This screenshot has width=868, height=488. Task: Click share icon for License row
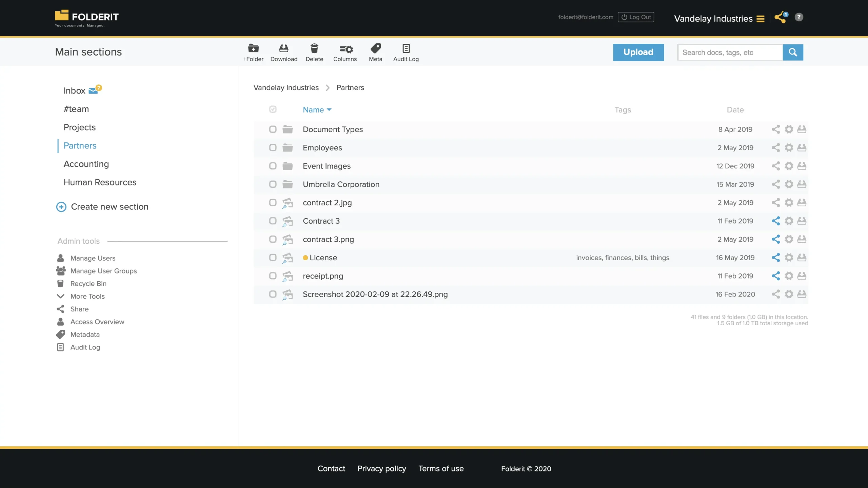click(x=775, y=258)
